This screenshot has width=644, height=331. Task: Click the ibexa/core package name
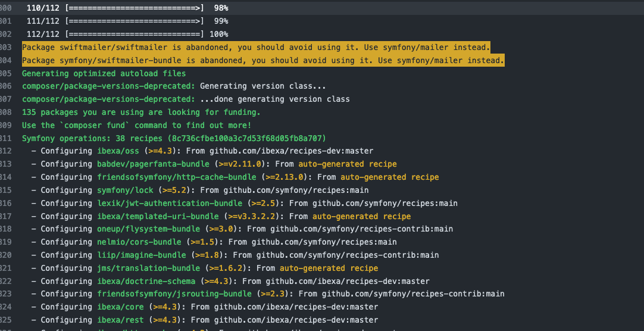coord(121,307)
